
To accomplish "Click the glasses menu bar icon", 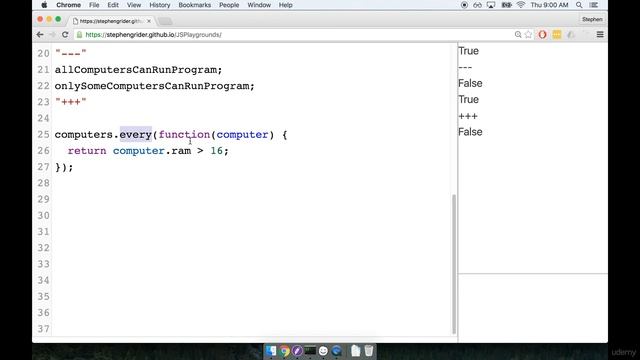I will pos(477,5).
